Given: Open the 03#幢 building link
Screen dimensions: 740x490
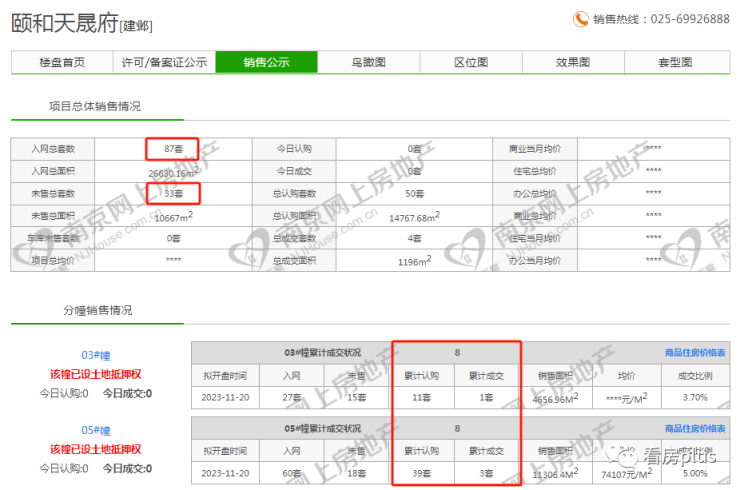Looking at the screenshot, I should click(x=96, y=355).
